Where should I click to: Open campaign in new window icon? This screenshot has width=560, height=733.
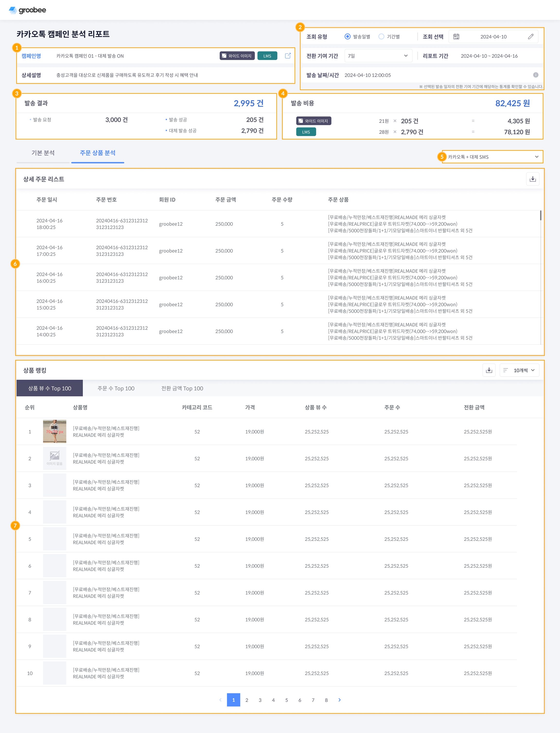pos(288,56)
